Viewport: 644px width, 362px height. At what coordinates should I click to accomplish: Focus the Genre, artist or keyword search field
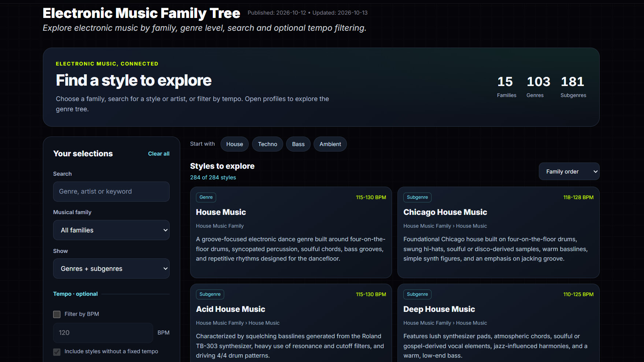click(111, 191)
